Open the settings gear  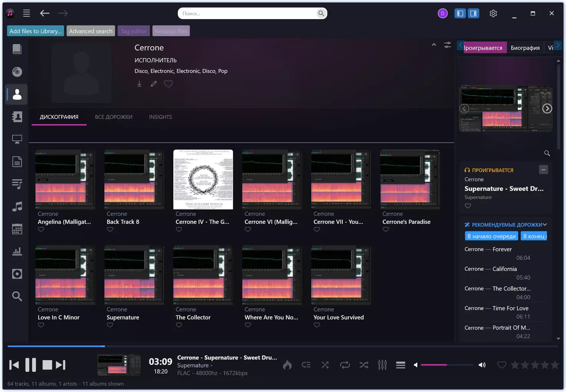tap(493, 13)
